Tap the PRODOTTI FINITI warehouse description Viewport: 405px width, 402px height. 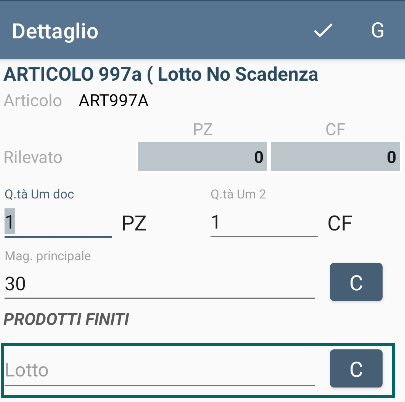coord(66,319)
